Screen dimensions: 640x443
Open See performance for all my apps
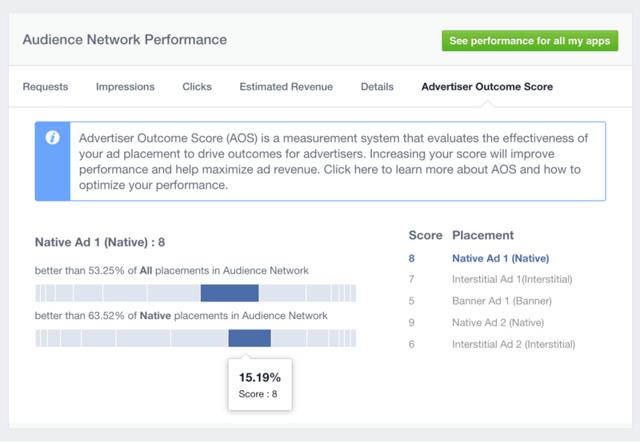pyautogui.click(x=530, y=41)
